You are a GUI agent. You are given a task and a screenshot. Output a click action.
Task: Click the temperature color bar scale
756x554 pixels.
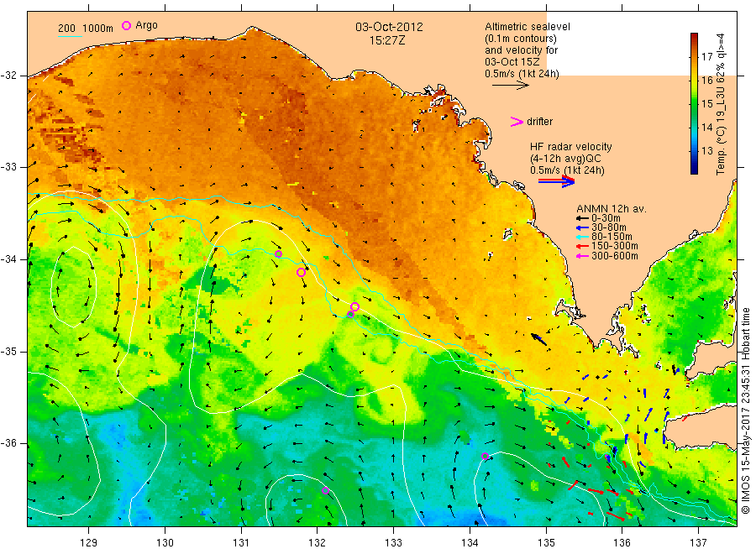[694, 103]
